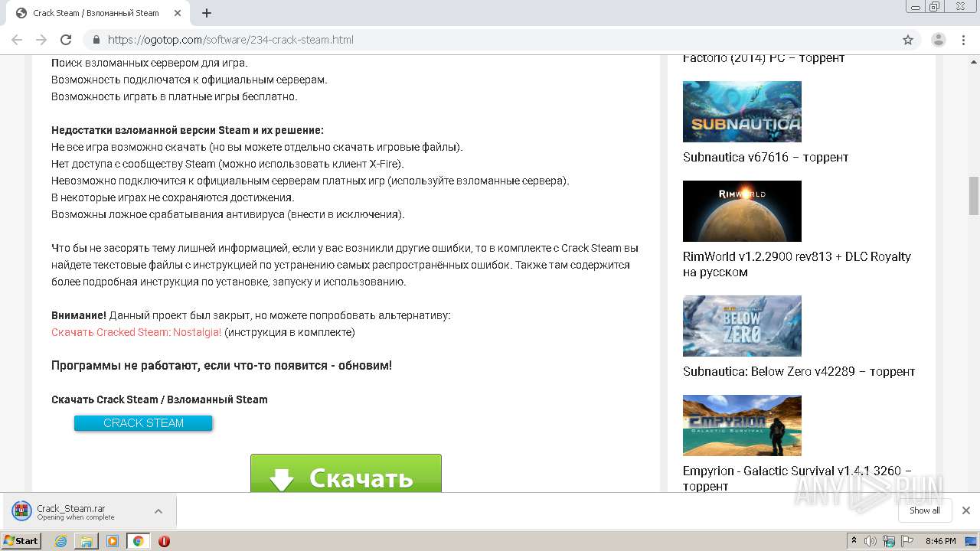Click the heading Скачать Crack Steam / Взломанный Steam
Image resolution: width=980 pixels, height=551 pixels.
click(159, 399)
